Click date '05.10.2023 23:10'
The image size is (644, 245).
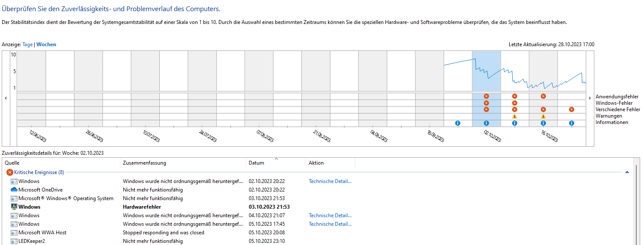coord(267,241)
